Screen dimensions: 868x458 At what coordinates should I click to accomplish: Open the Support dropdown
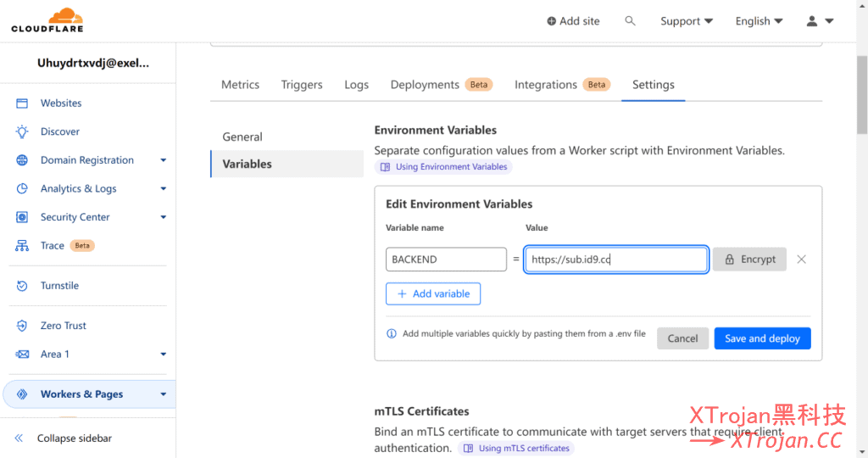point(686,21)
